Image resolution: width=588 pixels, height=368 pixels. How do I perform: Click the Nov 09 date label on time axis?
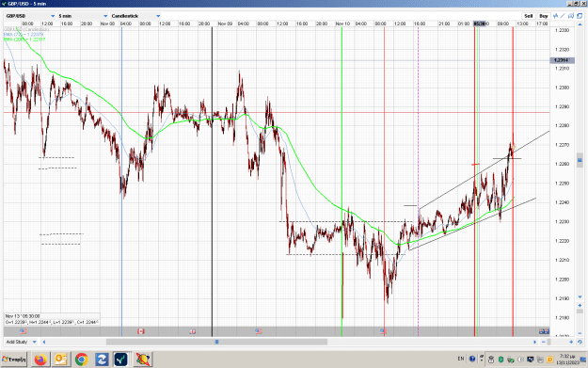click(x=225, y=24)
